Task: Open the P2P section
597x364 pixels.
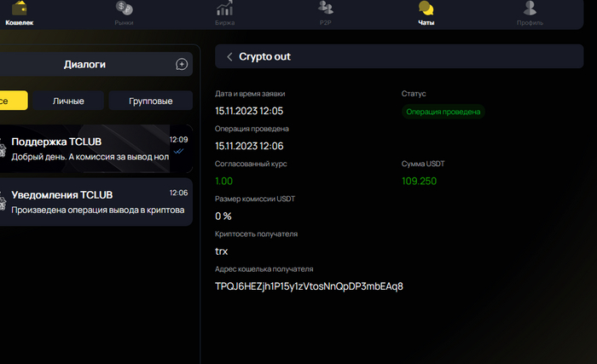Action: [x=326, y=14]
